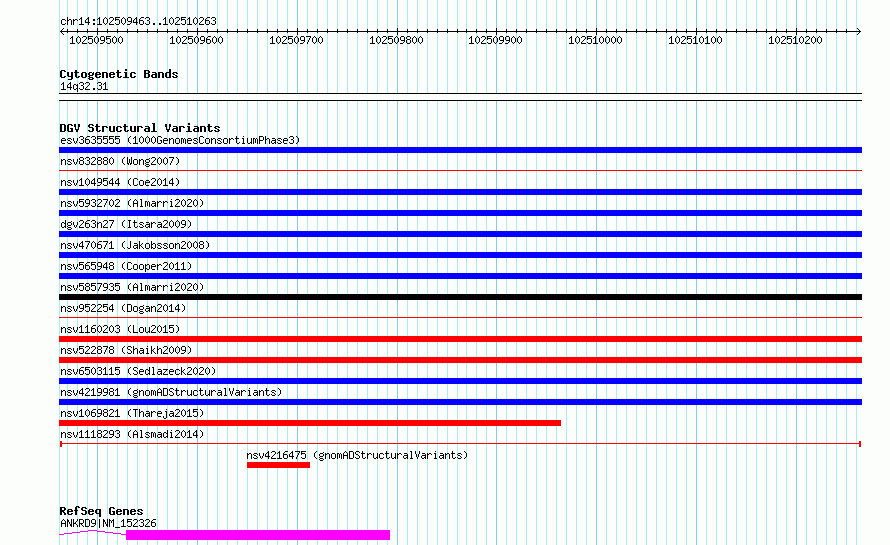The image size is (890, 545).
Task: Click ruler position 102509900
Action: pos(495,40)
